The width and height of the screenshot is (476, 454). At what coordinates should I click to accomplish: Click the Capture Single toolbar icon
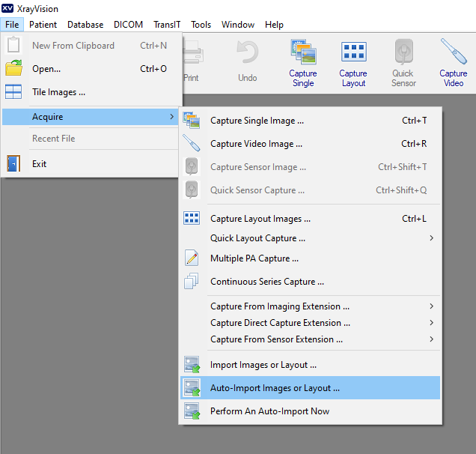(303, 52)
